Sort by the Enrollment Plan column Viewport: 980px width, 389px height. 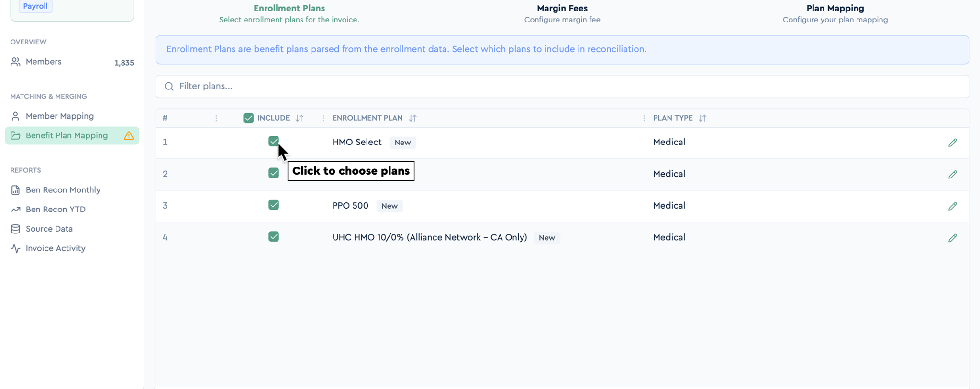412,118
